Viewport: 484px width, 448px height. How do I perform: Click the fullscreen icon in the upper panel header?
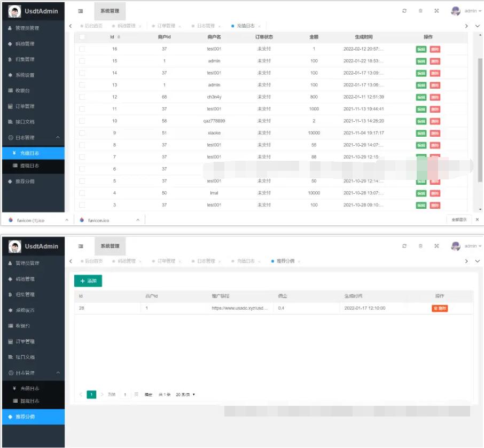(x=436, y=11)
